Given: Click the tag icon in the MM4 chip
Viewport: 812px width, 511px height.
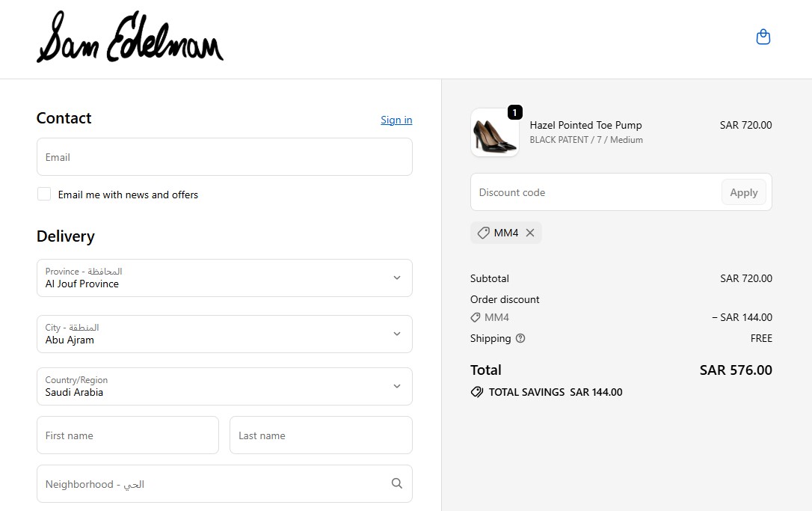Looking at the screenshot, I should [x=483, y=233].
